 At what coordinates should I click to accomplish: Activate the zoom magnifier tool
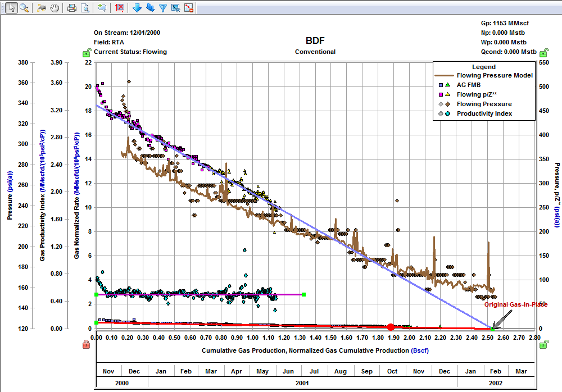[24, 7]
